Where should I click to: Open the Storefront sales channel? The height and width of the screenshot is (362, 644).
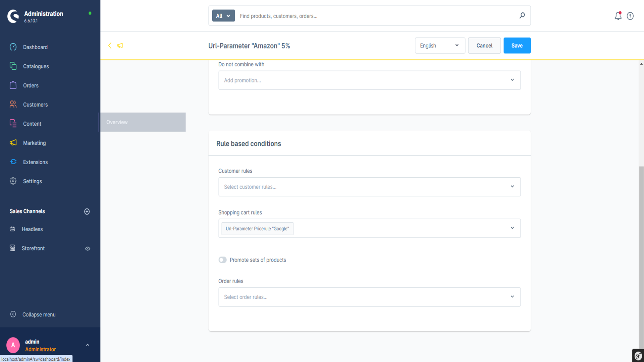click(x=33, y=248)
